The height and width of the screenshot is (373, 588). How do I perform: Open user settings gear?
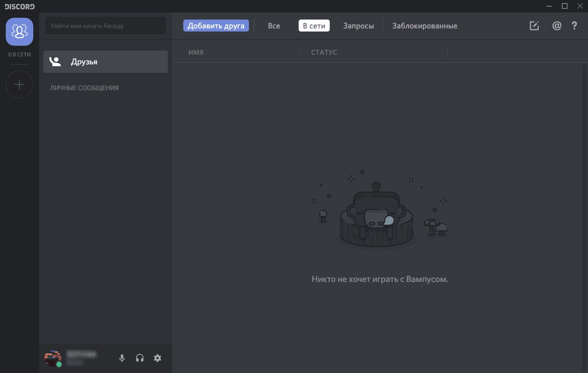tap(158, 358)
